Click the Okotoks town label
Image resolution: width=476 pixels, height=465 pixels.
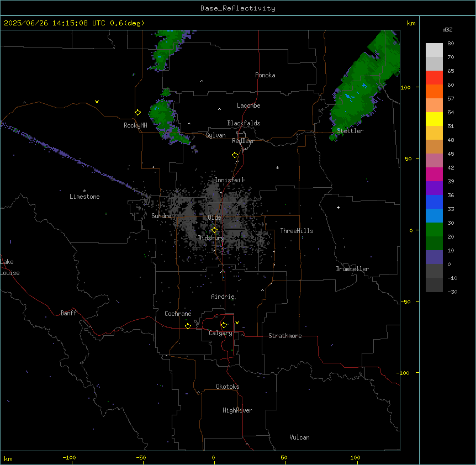point(228,387)
